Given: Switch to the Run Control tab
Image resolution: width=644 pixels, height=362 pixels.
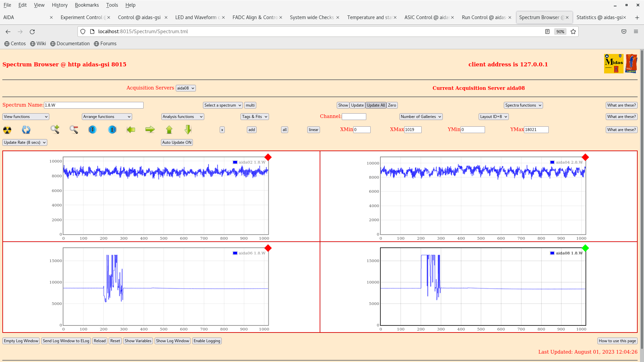Looking at the screenshot, I should click(x=483, y=17).
